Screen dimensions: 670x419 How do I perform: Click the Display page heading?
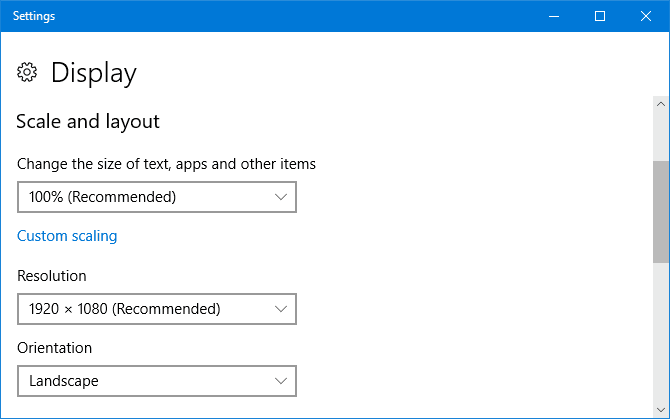[93, 73]
